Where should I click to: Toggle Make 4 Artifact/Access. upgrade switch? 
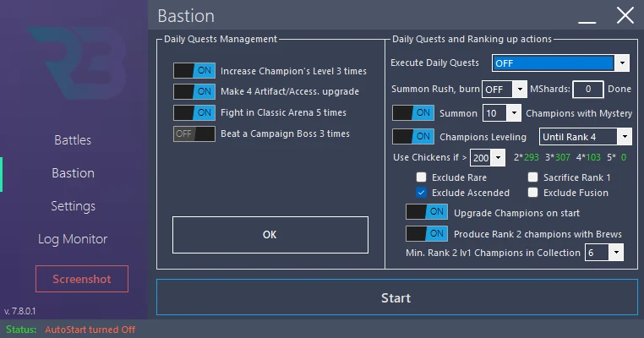click(194, 91)
